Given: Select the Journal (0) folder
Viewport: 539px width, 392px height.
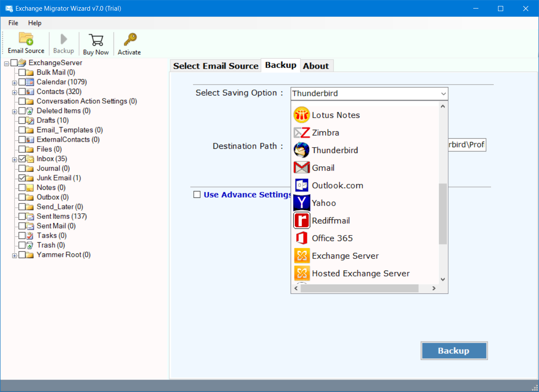Looking at the screenshot, I should click(x=53, y=168).
